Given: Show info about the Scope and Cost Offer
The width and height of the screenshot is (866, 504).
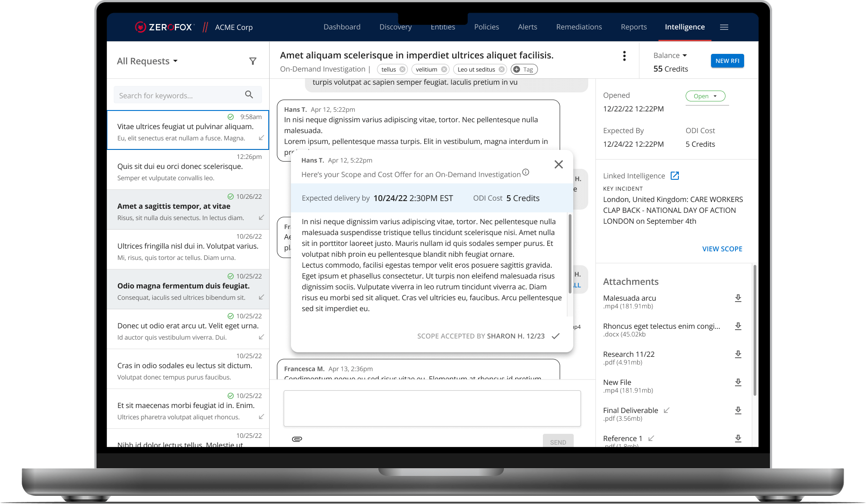Looking at the screenshot, I should [526, 172].
